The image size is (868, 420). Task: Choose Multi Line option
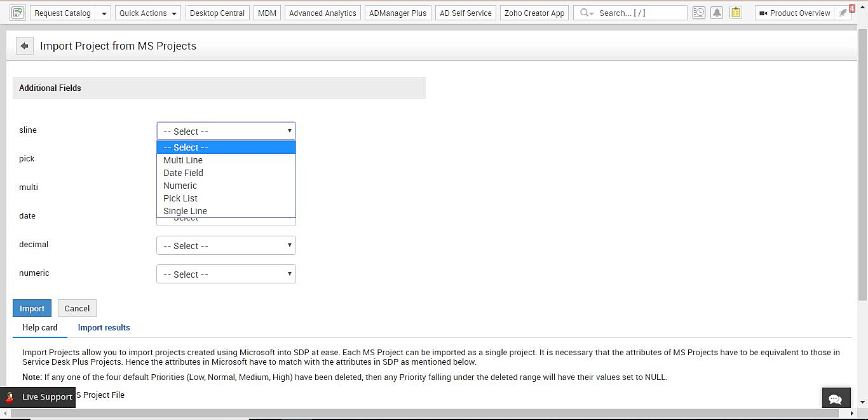coord(226,160)
